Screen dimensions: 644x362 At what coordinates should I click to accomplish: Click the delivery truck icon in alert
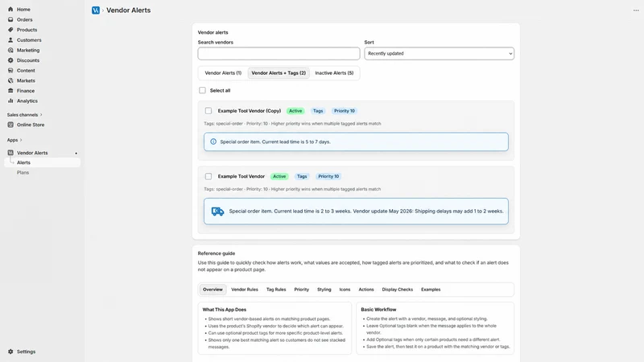tap(217, 211)
